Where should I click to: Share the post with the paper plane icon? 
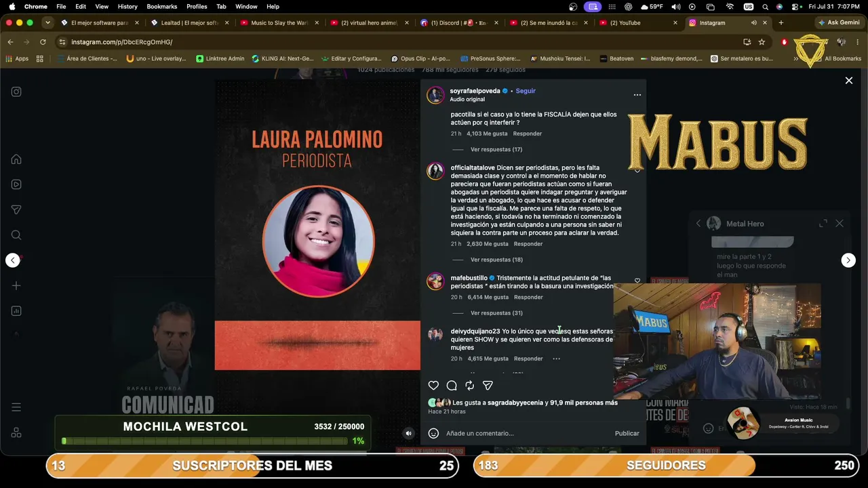click(x=488, y=386)
